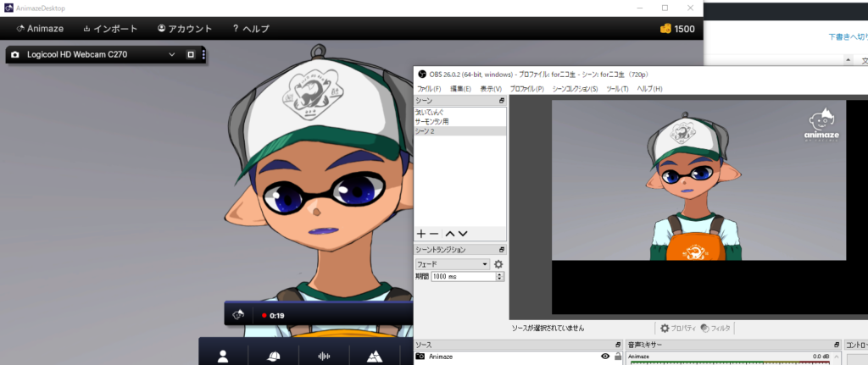Open ファイル(F) menu in OBS
The width and height of the screenshot is (868, 365).
tap(429, 88)
